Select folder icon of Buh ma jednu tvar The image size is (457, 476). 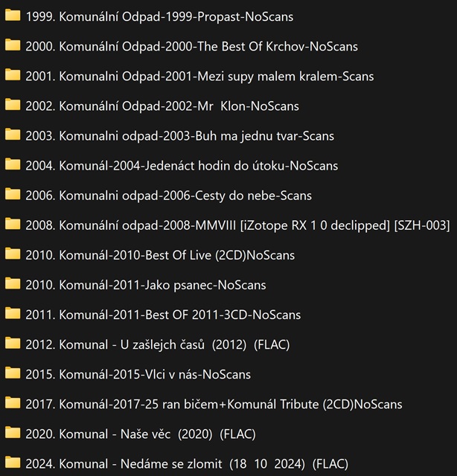(13, 135)
